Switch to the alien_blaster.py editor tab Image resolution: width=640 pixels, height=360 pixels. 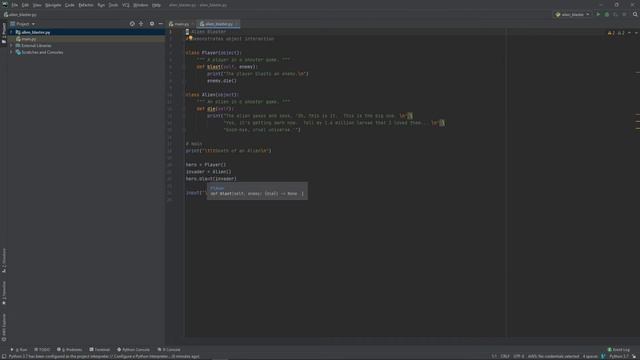pos(218,24)
